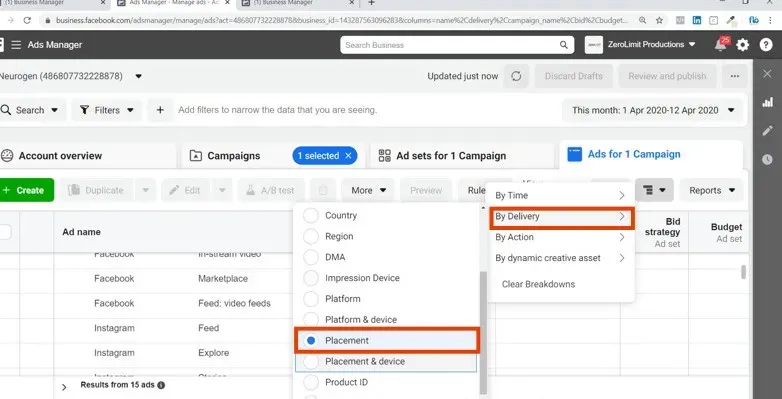Open the By Delivery submenu
Image resolution: width=782 pixels, height=399 pixels.
pos(561,217)
